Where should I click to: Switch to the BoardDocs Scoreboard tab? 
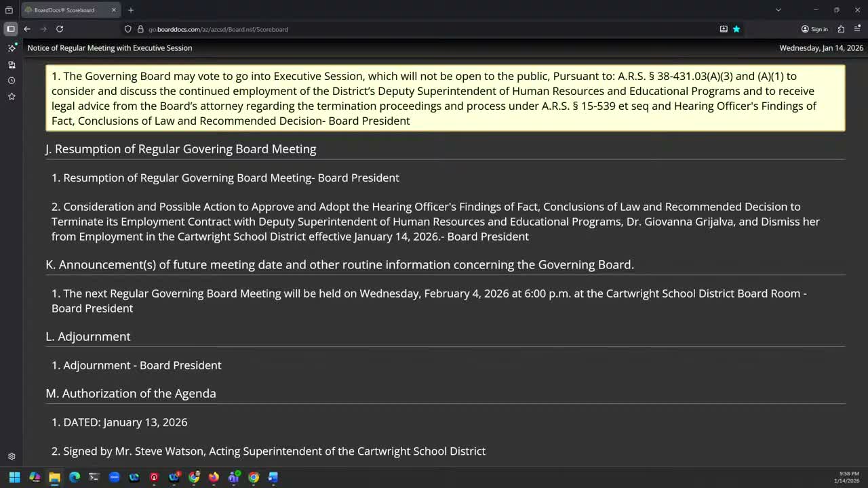click(70, 10)
